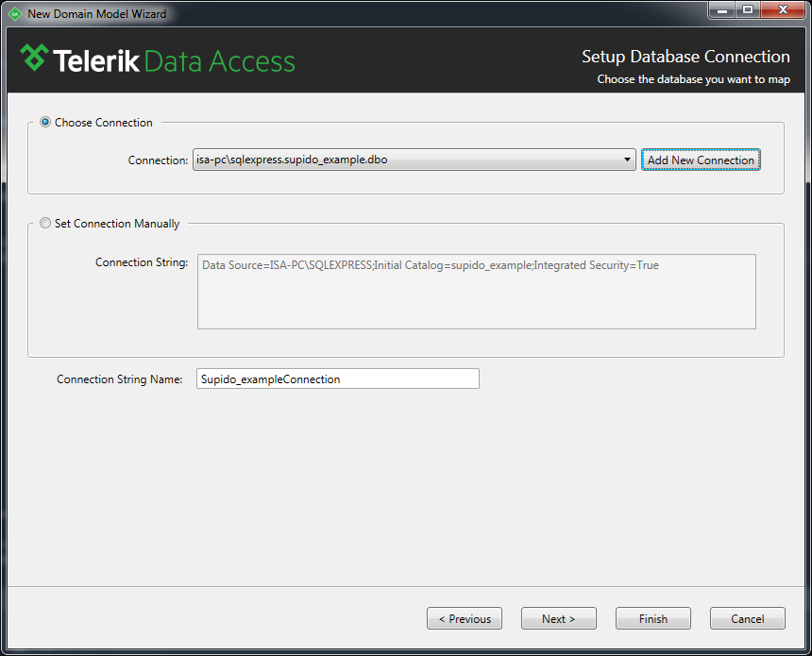Click the wizard title bar app icon
This screenshot has width=812, height=656.
(x=15, y=14)
